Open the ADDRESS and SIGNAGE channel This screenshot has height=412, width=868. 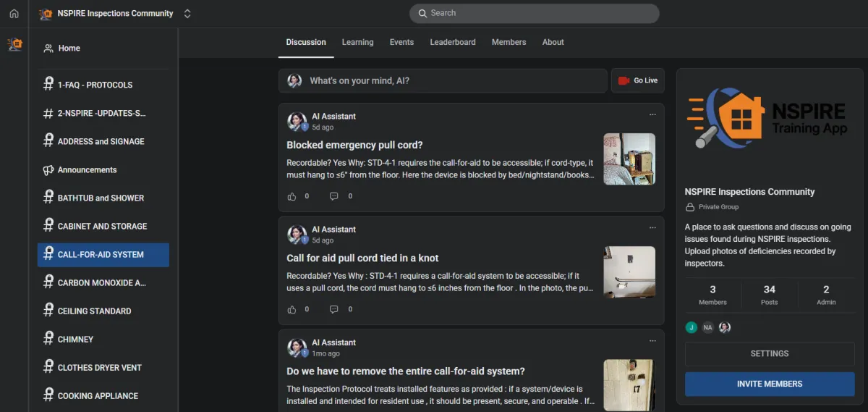(103, 141)
